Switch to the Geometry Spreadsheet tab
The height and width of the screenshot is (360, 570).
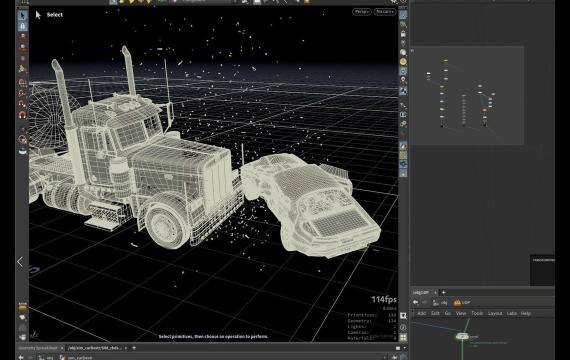coord(37,348)
